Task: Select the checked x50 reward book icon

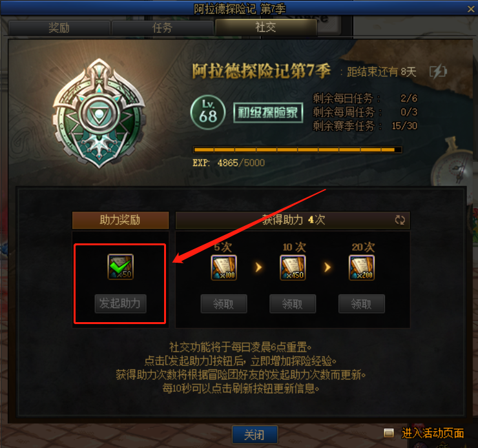Action: (120, 267)
